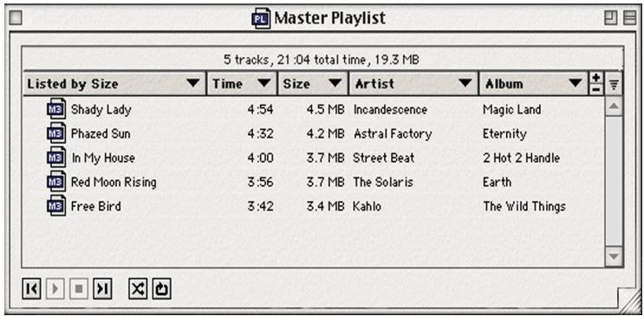This screenshot has width=644, height=316.
Task: Click the MP3 icon for In My House
Action: 56,158
